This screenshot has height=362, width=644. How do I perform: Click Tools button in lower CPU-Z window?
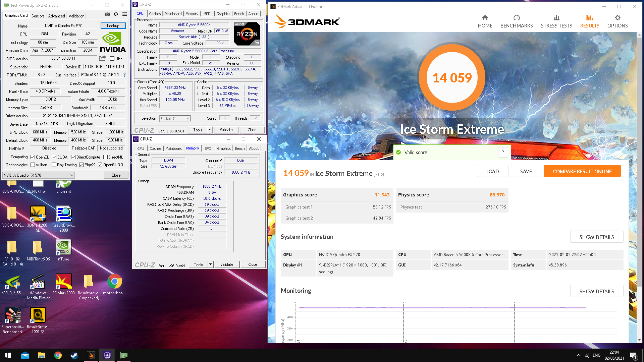tap(198, 264)
